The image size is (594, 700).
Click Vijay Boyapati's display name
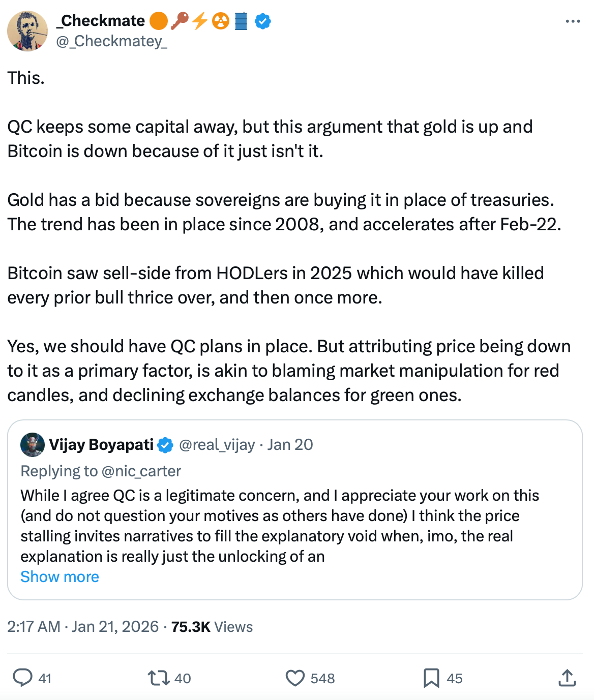tap(102, 444)
